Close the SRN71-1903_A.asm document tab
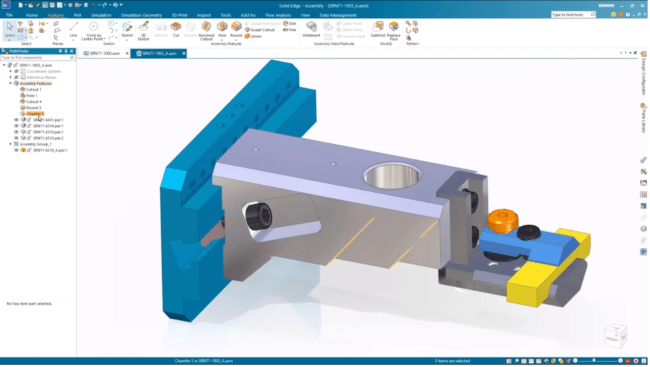 coord(183,53)
